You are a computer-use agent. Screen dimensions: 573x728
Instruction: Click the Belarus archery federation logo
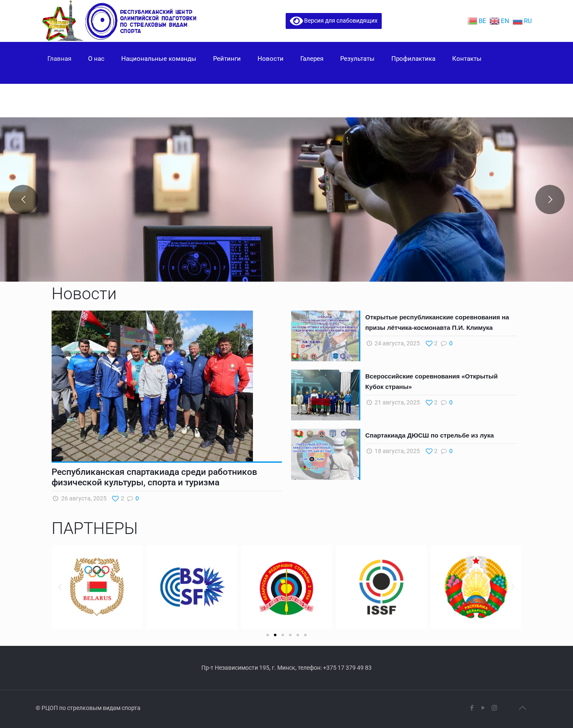(x=286, y=587)
